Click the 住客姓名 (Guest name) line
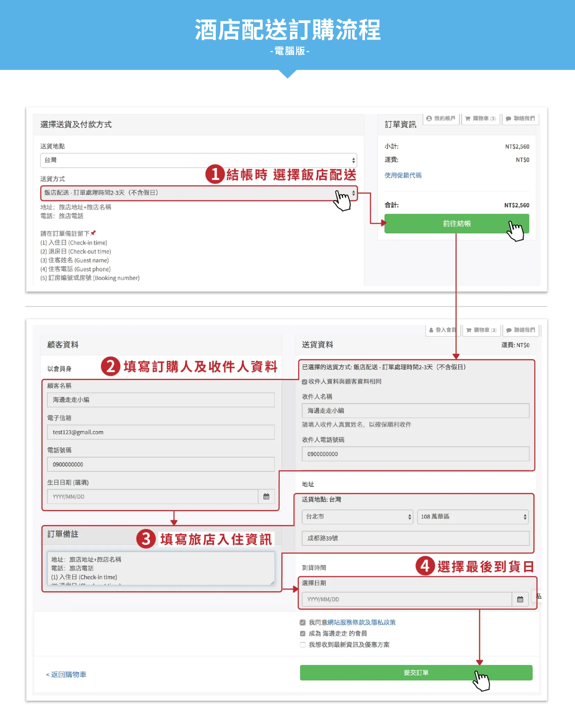Image resolution: width=575 pixels, height=728 pixels. [75, 260]
